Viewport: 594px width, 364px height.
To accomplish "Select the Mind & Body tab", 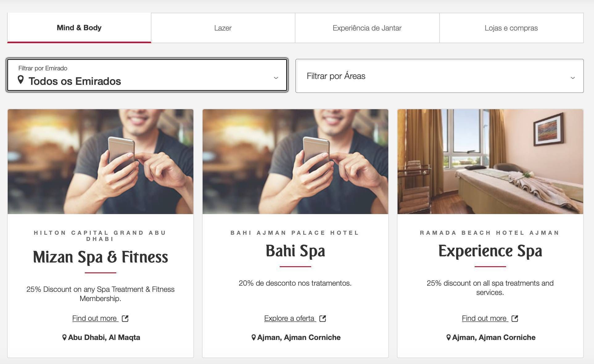I will click(79, 28).
